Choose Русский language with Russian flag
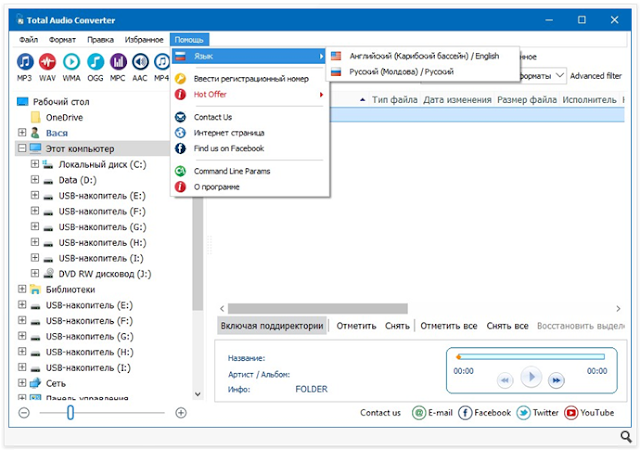640x450 pixels. [x=423, y=72]
